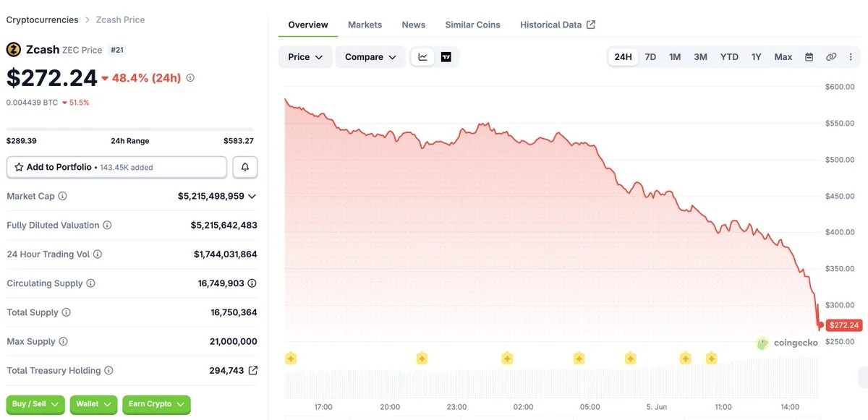
Task: Expand Market Cap details chevron
Action: (252, 196)
